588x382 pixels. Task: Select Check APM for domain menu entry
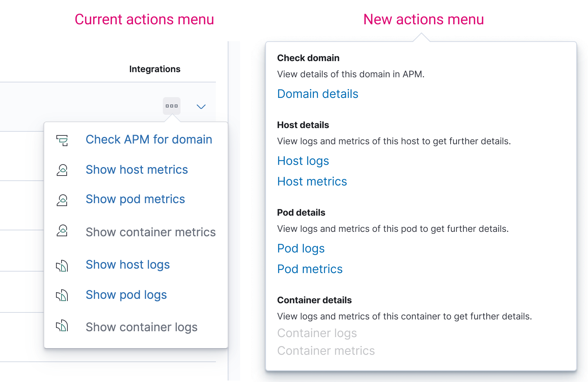(149, 139)
